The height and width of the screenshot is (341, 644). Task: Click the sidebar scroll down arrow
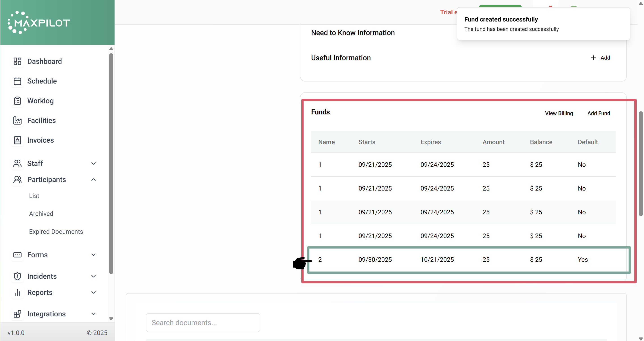pyautogui.click(x=111, y=319)
